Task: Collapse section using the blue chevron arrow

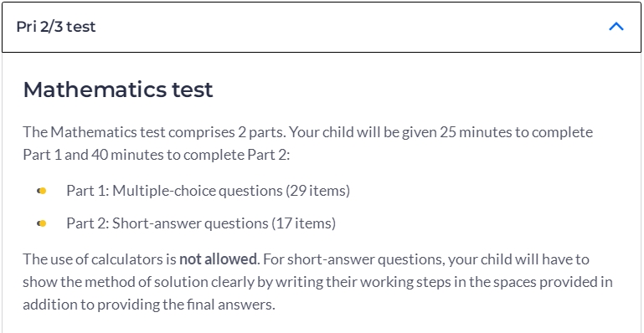Action: pyautogui.click(x=616, y=27)
